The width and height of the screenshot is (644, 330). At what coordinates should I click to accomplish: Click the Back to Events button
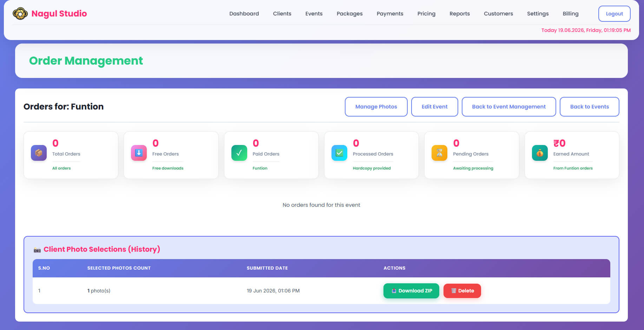point(589,107)
